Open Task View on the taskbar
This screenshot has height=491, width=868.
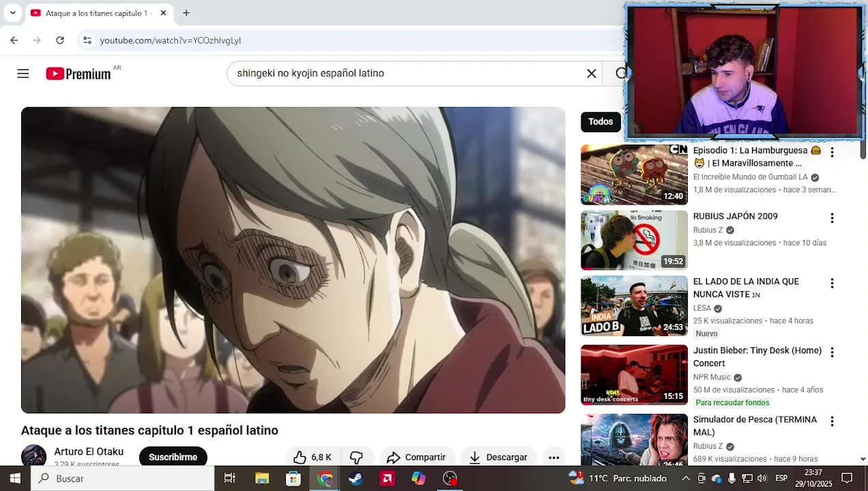(x=230, y=478)
